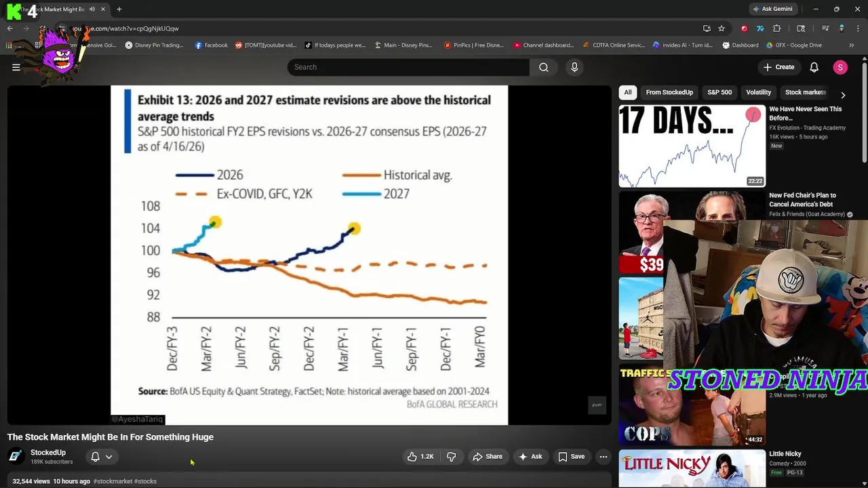Select the From StockedUp chip
This screenshot has width=868, height=488.
pyautogui.click(x=669, y=92)
